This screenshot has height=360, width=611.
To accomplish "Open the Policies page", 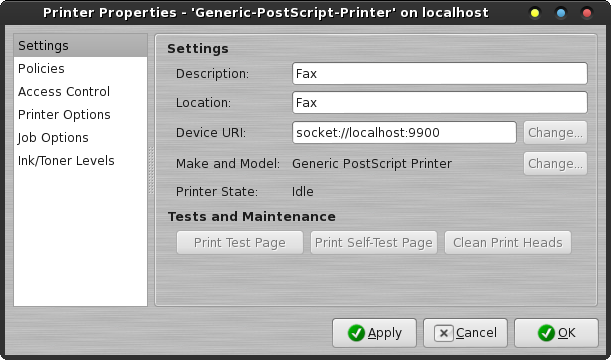I will click(x=80, y=69).
